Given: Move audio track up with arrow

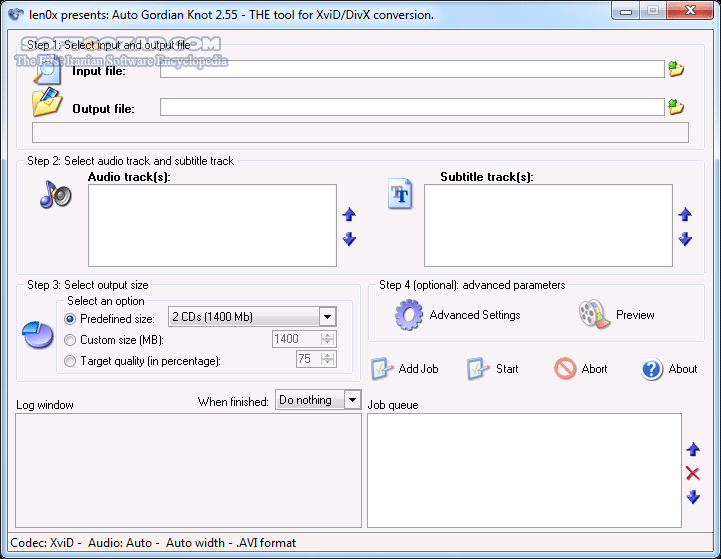Looking at the screenshot, I should [x=349, y=215].
